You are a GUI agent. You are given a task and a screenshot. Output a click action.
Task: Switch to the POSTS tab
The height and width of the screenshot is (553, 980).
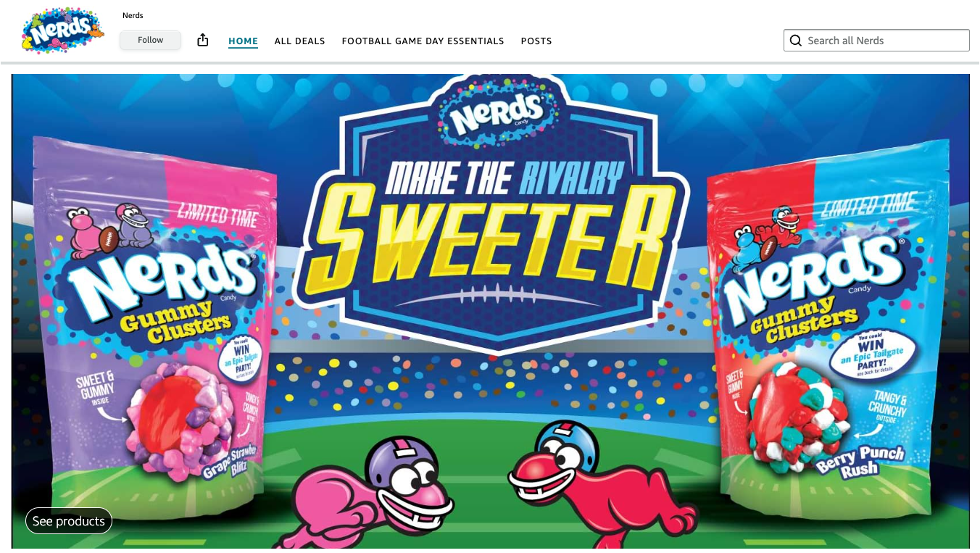tap(536, 41)
